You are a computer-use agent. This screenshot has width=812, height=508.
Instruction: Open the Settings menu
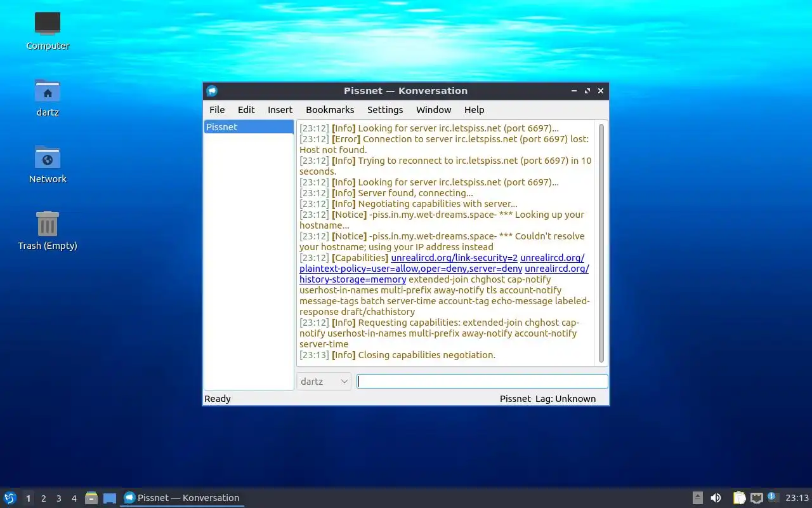click(x=385, y=110)
